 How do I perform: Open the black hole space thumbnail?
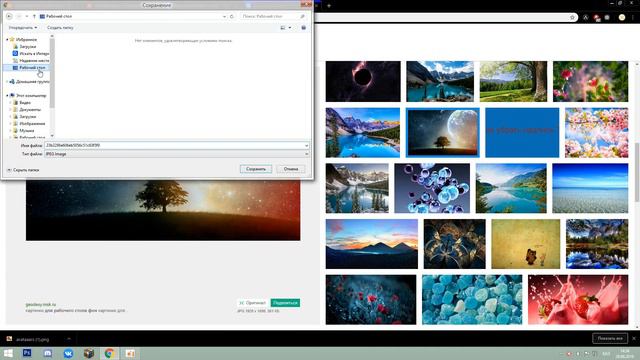(363, 81)
